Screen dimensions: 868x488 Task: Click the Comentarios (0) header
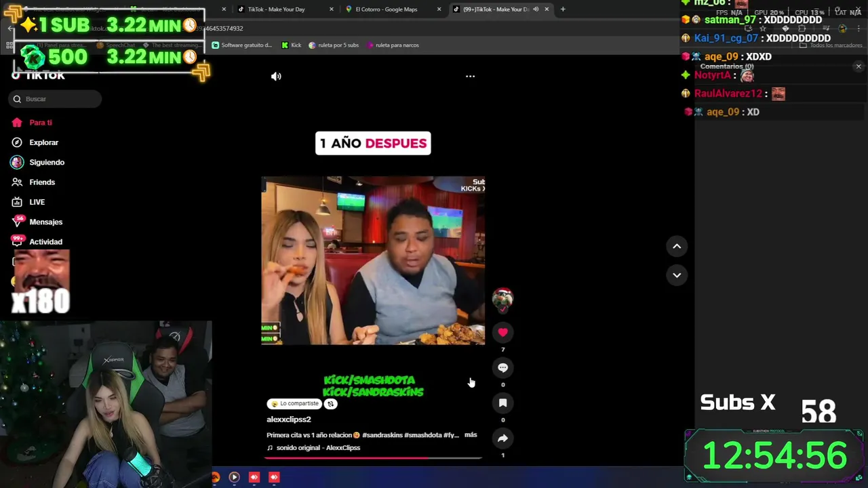pos(726,66)
